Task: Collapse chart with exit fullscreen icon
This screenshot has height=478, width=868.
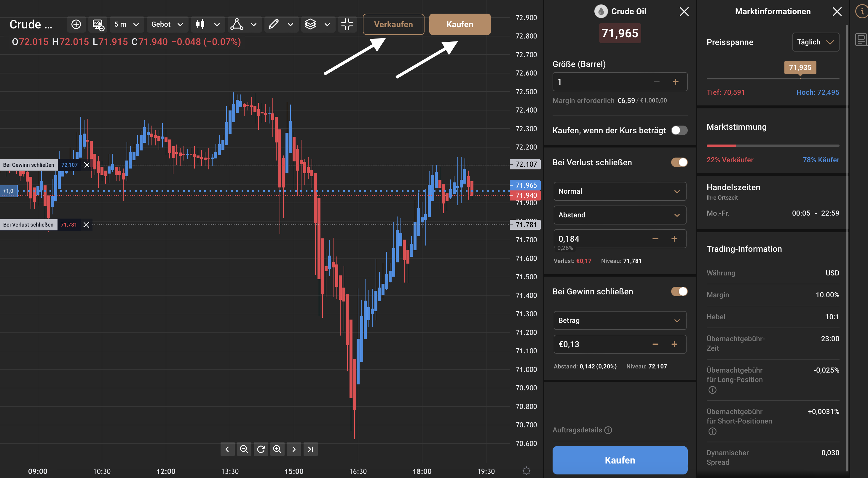Action: tap(347, 24)
